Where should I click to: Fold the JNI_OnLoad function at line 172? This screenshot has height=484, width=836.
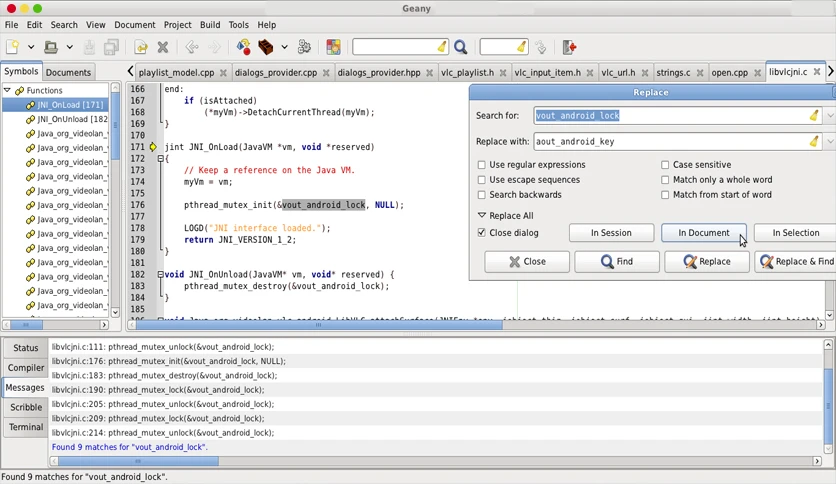point(160,158)
